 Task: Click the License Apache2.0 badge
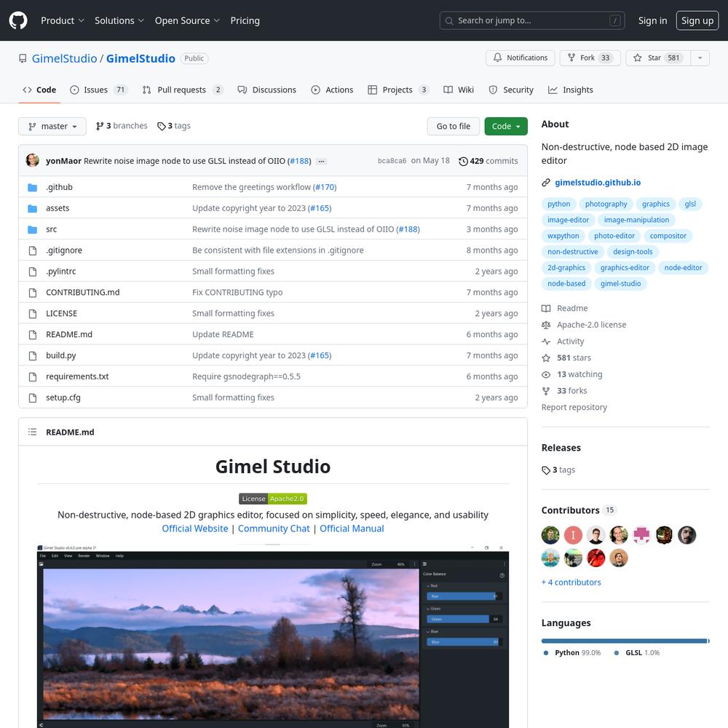click(x=273, y=499)
